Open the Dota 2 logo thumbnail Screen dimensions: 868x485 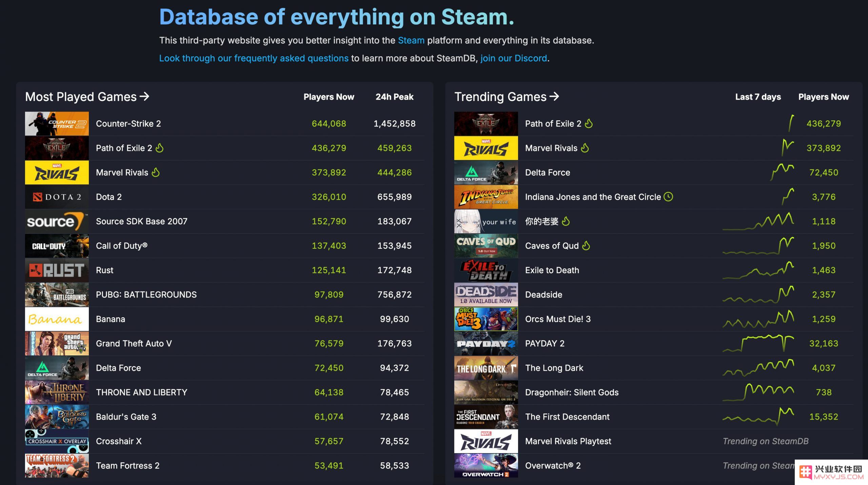click(x=57, y=197)
